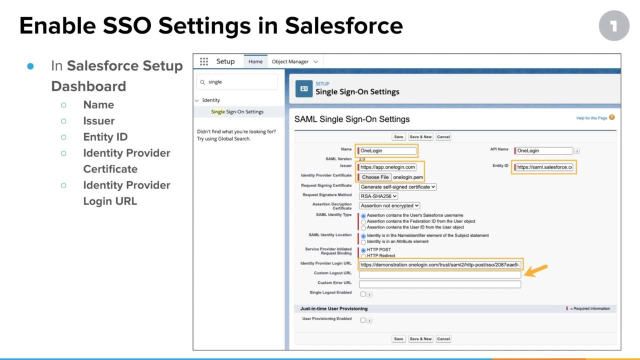Click the Setup label in the header
Viewport: 640px width, 360px height.
pyautogui.click(x=225, y=62)
